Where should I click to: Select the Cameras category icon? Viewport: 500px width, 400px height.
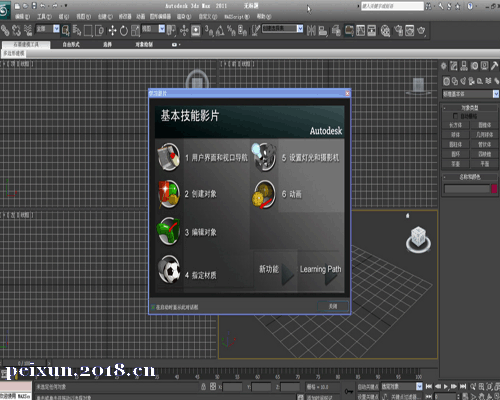471,81
